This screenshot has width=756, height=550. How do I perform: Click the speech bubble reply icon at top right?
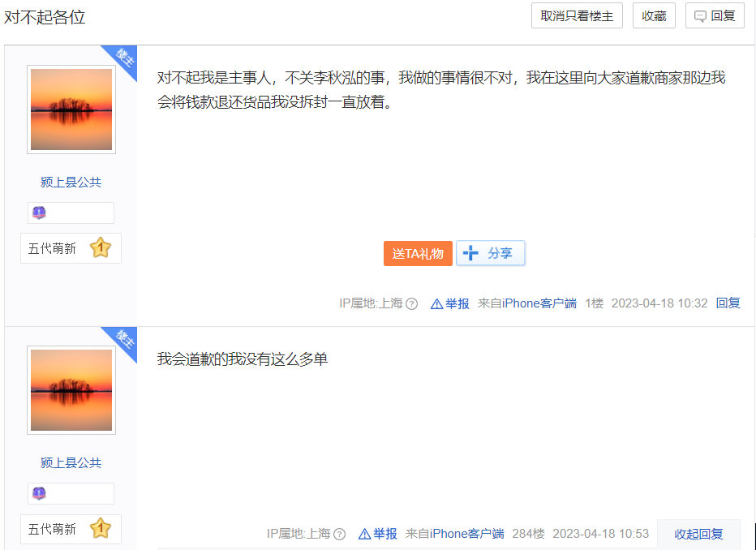[x=700, y=15]
